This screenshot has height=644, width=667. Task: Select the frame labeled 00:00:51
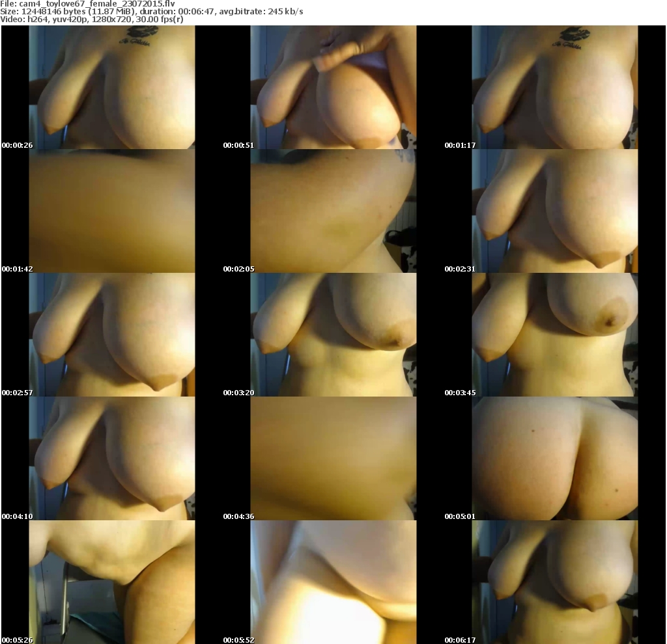(x=333, y=87)
